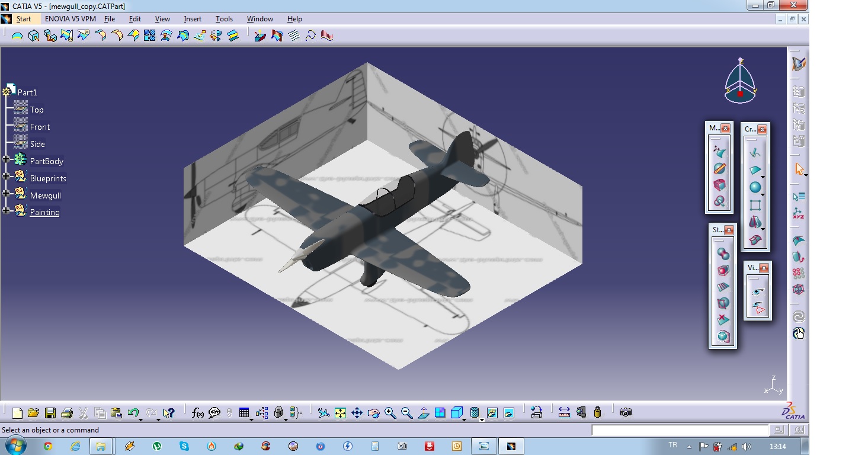Screen dimensions: 868x455
Task: Open the File menu
Action: (110, 19)
